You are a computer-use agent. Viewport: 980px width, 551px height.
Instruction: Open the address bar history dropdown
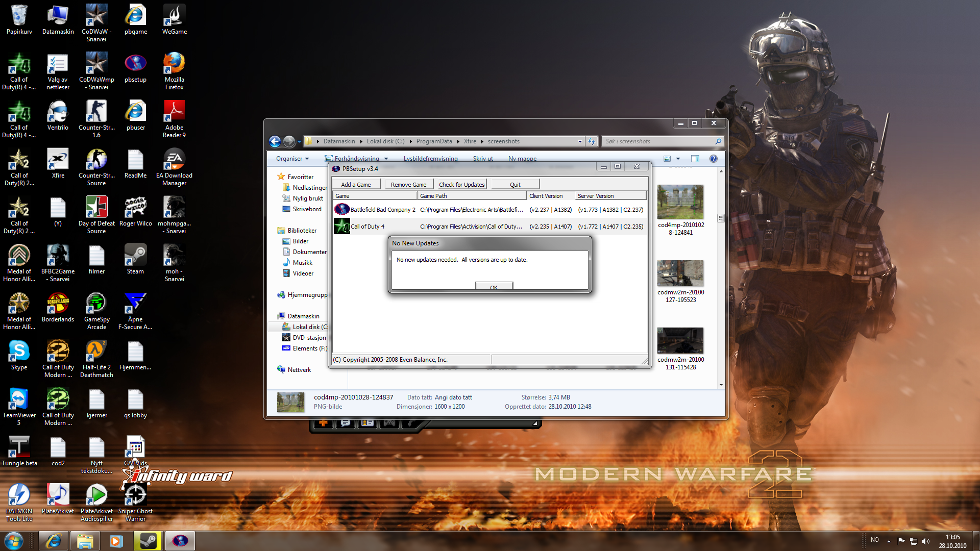[x=580, y=141]
